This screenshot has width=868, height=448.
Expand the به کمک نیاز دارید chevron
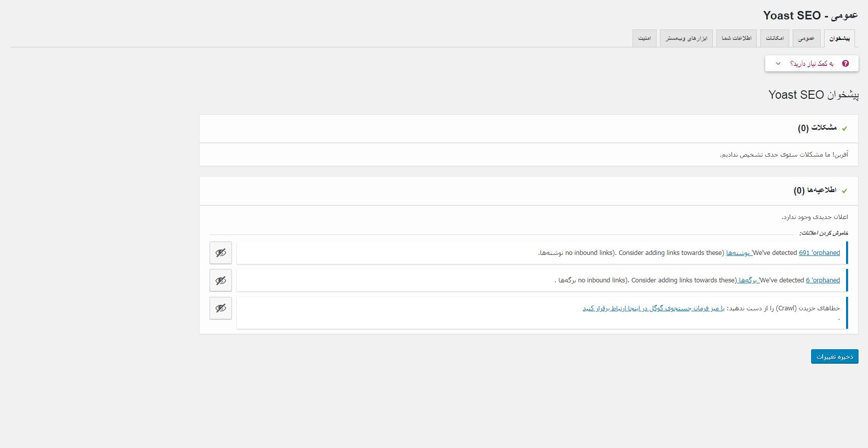pyautogui.click(x=778, y=63)
